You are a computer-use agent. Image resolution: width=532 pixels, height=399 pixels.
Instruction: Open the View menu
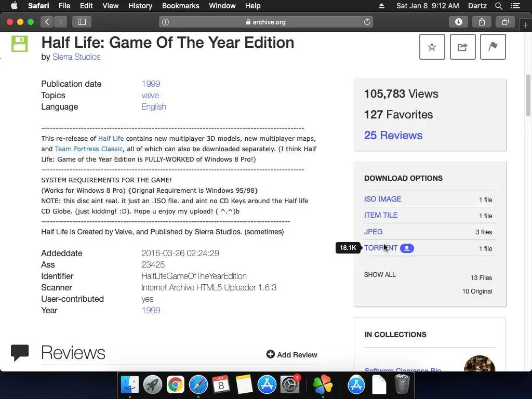tap(110, 6)
